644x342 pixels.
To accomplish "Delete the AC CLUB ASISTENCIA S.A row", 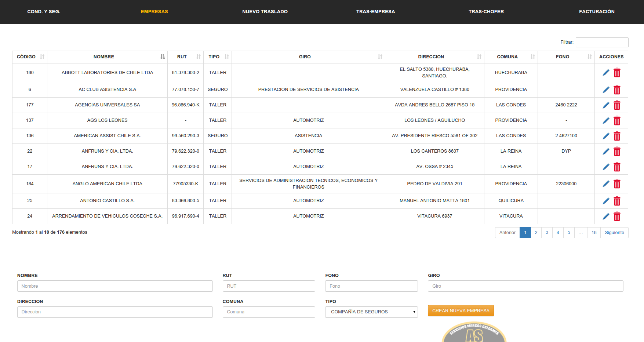I will point(617,90).
